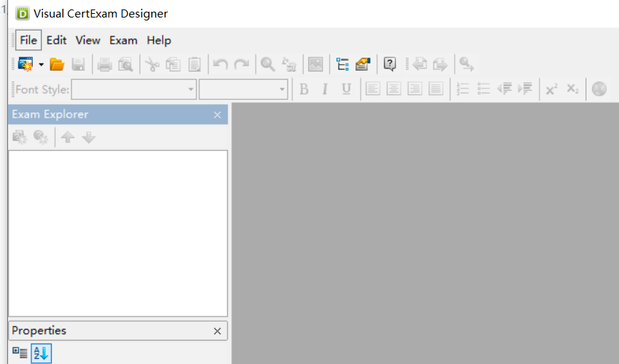Image resolution: width=619 pixels, height=364 pixels.
Task: Click the Insert Image icon
Action: point(315,64)
